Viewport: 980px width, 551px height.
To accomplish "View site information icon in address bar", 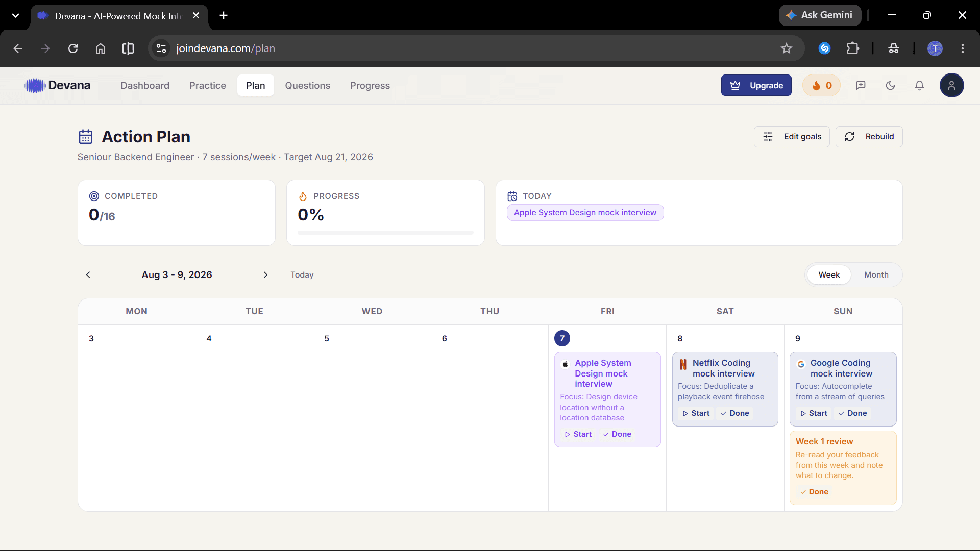I will coord(161,48).
